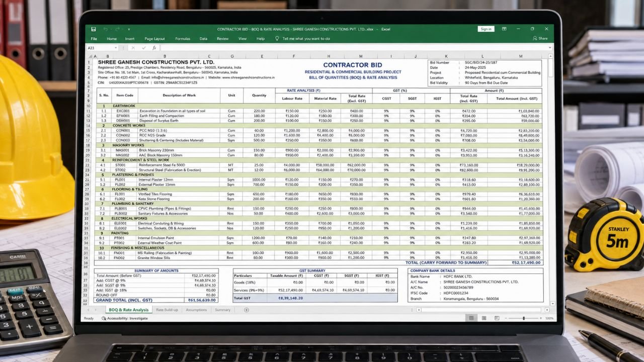
Task: Click the vertical scrollbar up arrow
Action: [x=551, y=56]
